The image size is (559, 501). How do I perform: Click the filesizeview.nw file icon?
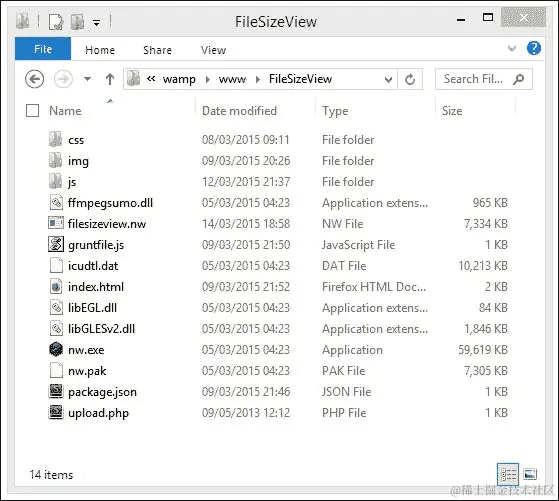click(56, 224)
